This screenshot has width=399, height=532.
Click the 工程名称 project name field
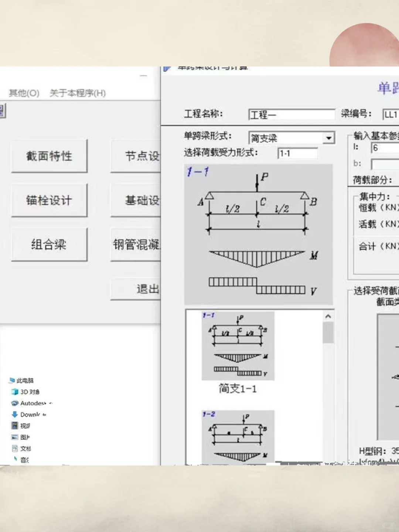pyautogui.click(x=291, y=114)
